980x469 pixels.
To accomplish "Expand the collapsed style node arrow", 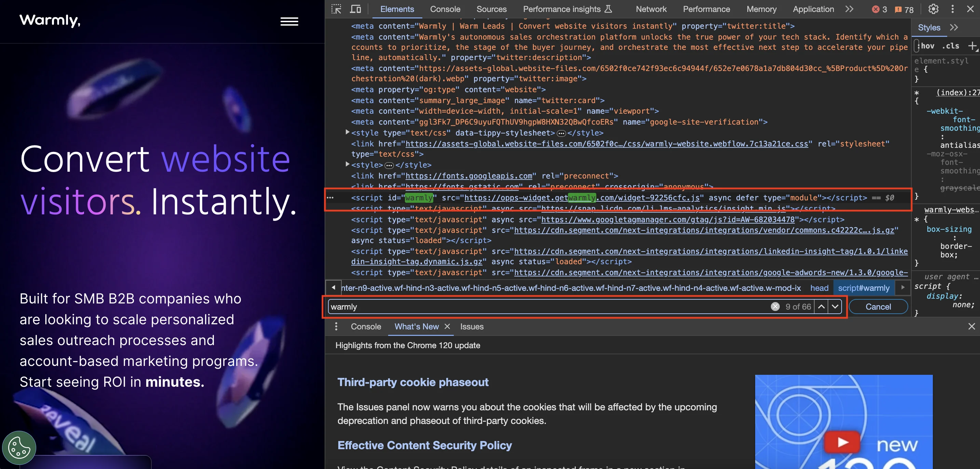I will click(347, 164).
